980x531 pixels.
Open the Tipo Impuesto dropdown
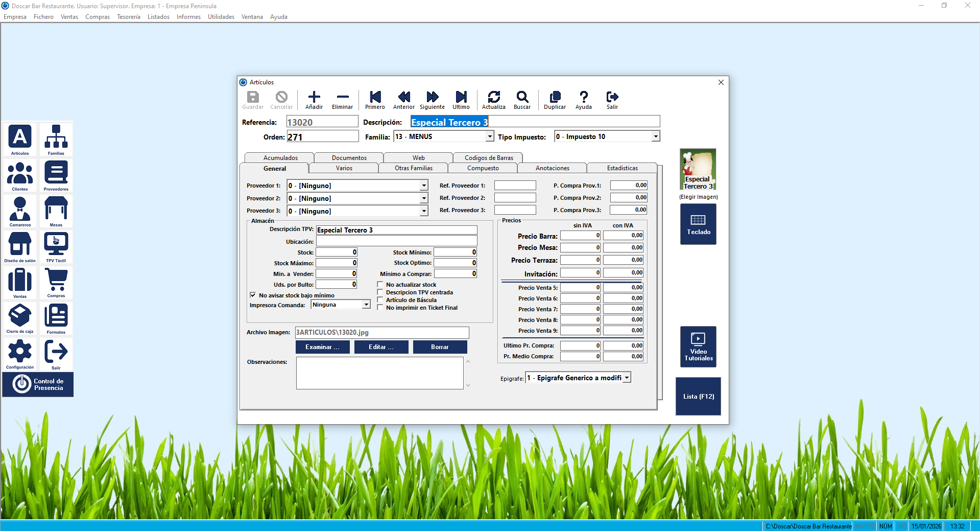pyautogui.click(x=656, y=136)
